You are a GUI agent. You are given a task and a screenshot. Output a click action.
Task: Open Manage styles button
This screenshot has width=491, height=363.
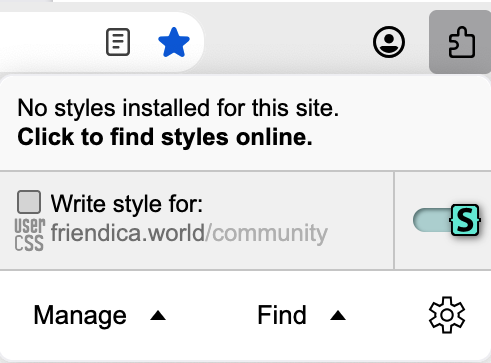80,315
